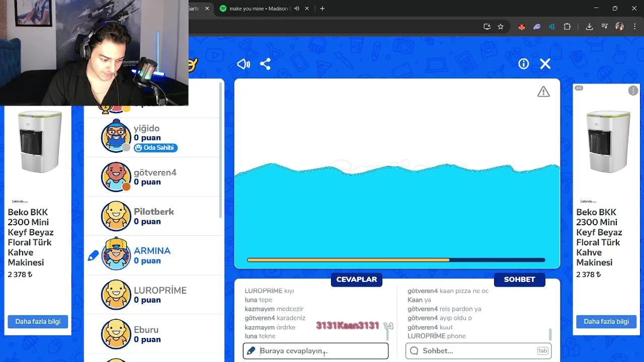This screenshot has height=362, width=644.
Task: Click the drawing canvas
Action: click(397, 173)
